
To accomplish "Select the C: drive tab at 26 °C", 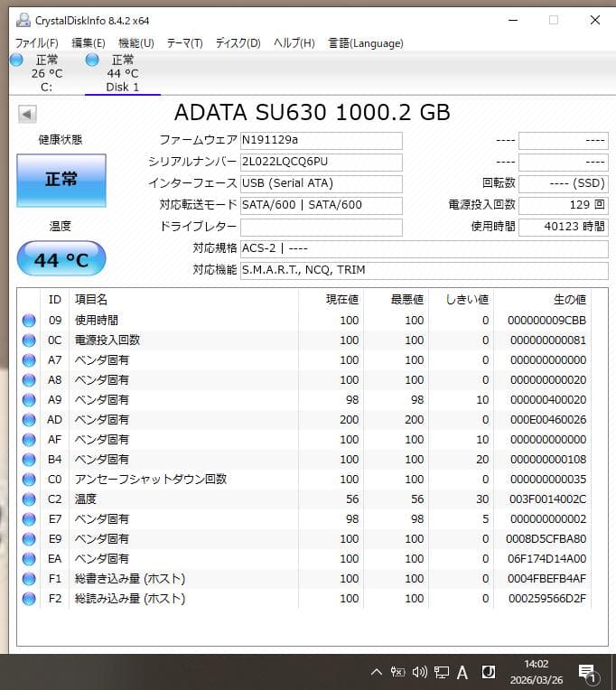I will click(x=46, y=73).
